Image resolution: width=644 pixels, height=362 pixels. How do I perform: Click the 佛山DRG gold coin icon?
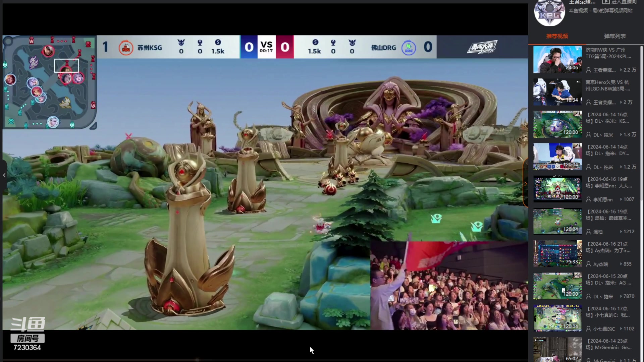tap(315, 42)
